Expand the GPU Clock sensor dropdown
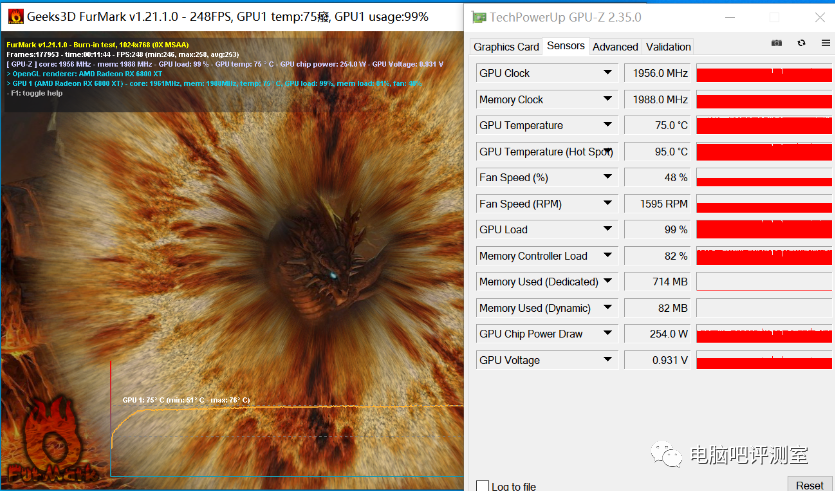This screenshot has width=835, height=491. click(x=608, y=72)
